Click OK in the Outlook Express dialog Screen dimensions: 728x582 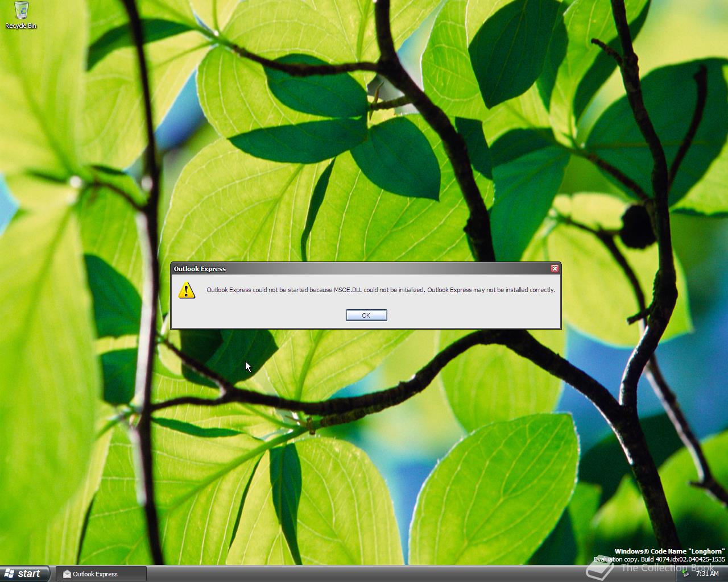click(366, 315)
